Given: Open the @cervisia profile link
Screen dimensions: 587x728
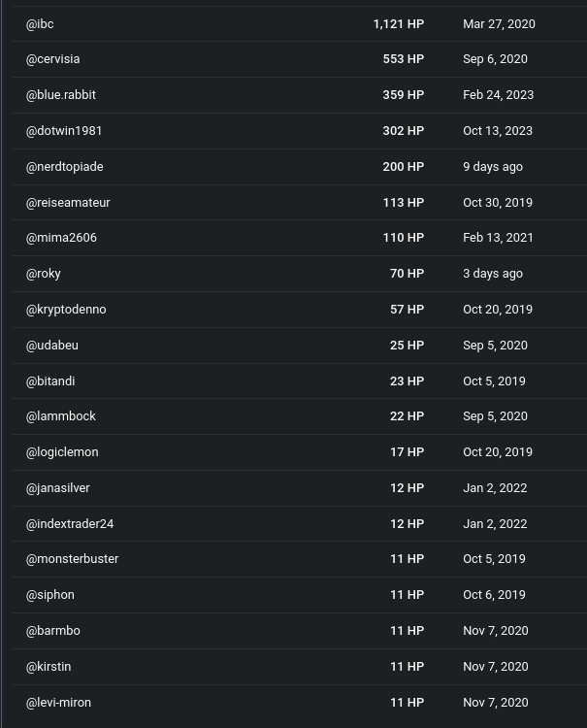Looking at the screenshot, I should click(x=53, y=59).
